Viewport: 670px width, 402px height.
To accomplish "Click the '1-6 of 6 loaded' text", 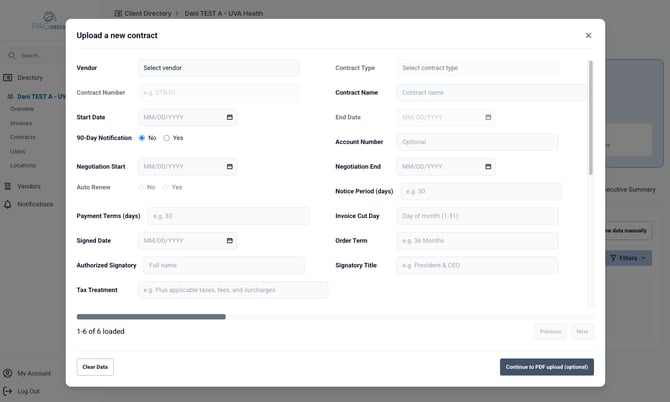I will tap(100, 332).
